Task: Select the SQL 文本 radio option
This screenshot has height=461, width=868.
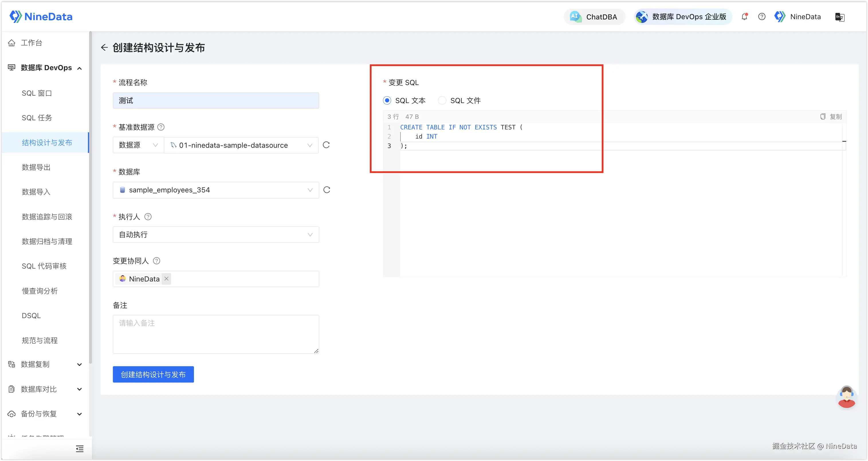Action: pyautogui.click(x=387, y=100)
